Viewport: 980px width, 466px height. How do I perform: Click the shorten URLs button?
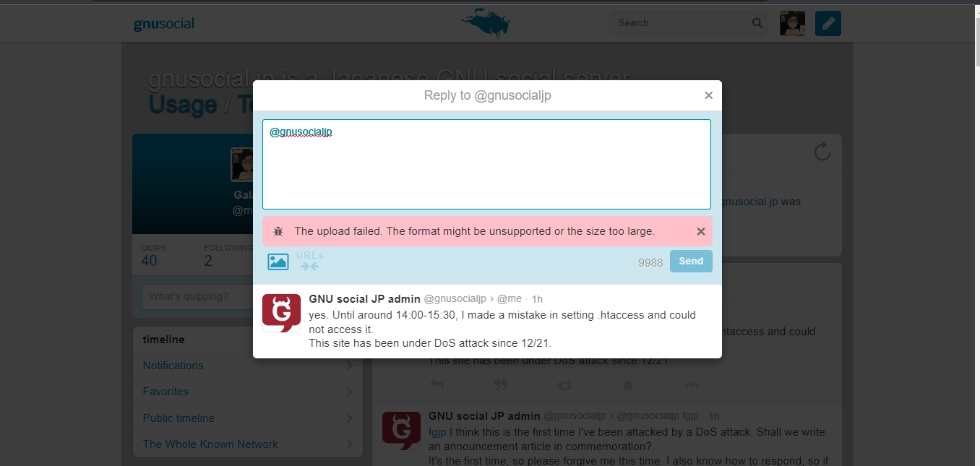(310, 261)
